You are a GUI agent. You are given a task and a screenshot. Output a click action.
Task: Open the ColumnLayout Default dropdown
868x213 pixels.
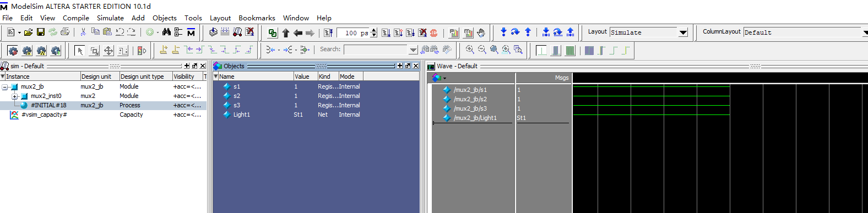click(865, 32)
